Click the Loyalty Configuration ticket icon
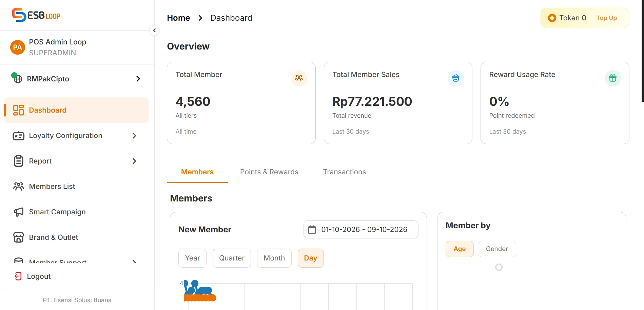 coord(18,136)
